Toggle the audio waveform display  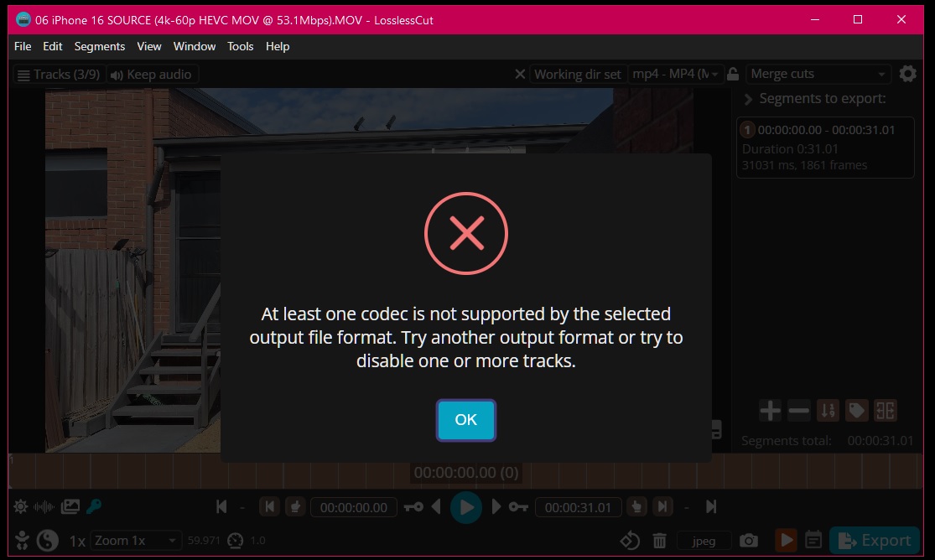pyautogui.click(x=44, y=507)
